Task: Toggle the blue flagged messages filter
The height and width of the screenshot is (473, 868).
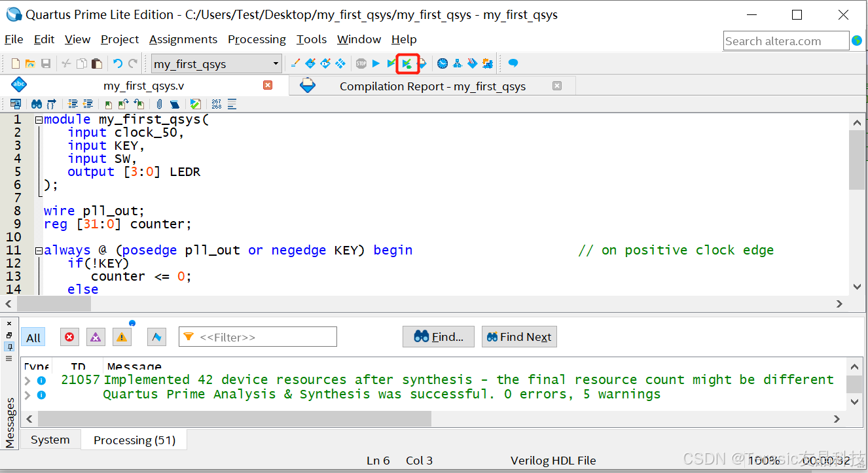Action: tap(156, 337)
